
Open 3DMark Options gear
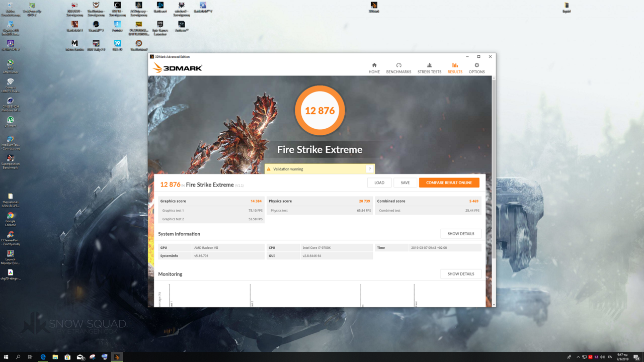pos(476,68)
